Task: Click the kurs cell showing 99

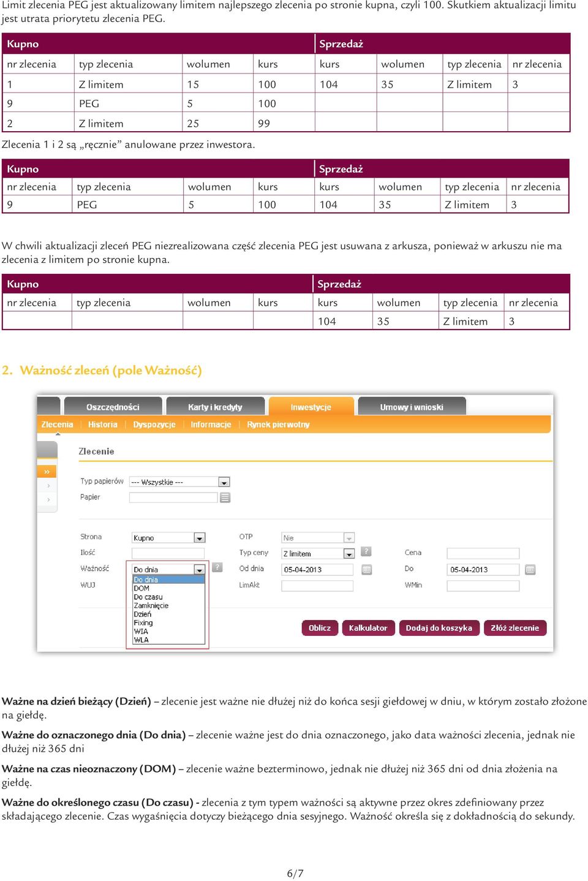Action: point(264,123)
